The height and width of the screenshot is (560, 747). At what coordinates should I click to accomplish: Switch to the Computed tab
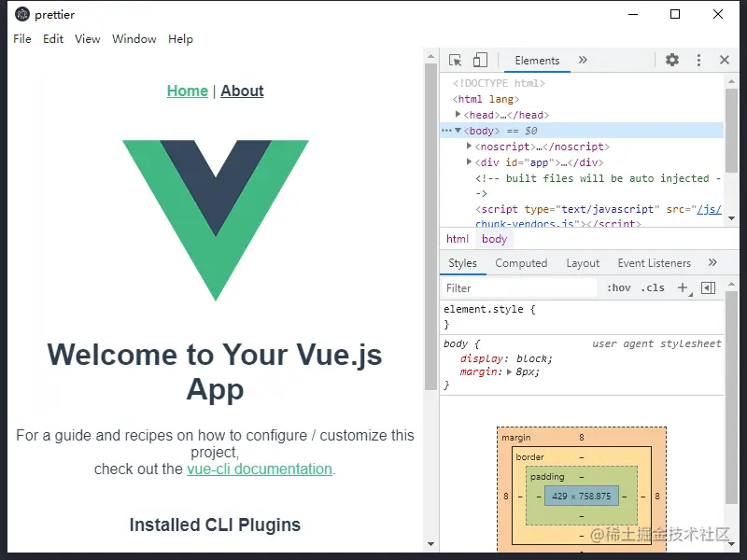click(521, 263)
